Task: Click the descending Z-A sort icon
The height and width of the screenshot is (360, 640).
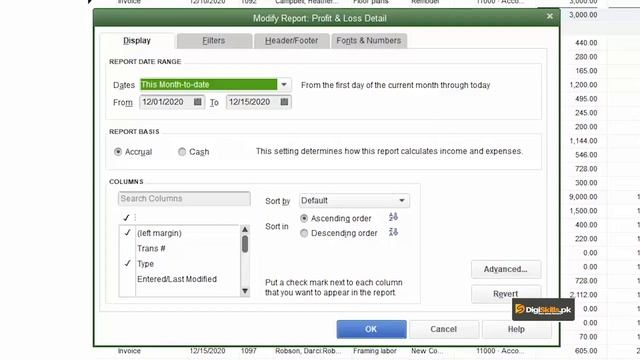Action: pyautogui.click(x=393, y=232)
